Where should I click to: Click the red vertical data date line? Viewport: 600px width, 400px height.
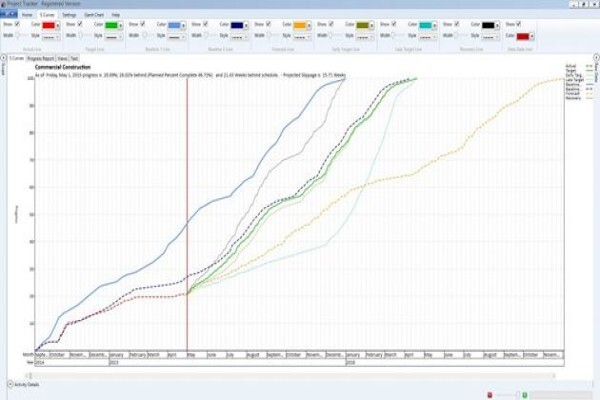tap(187, 214)
